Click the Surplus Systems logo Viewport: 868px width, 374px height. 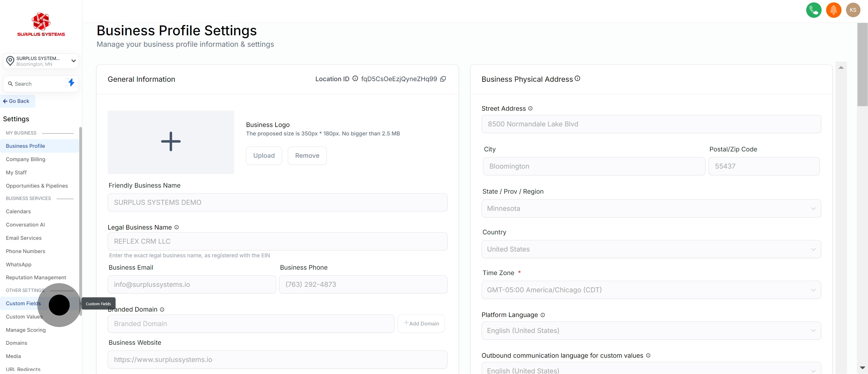point(41,24)
